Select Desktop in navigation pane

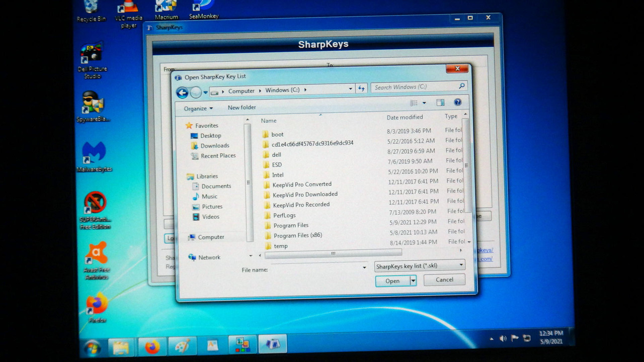206,136
